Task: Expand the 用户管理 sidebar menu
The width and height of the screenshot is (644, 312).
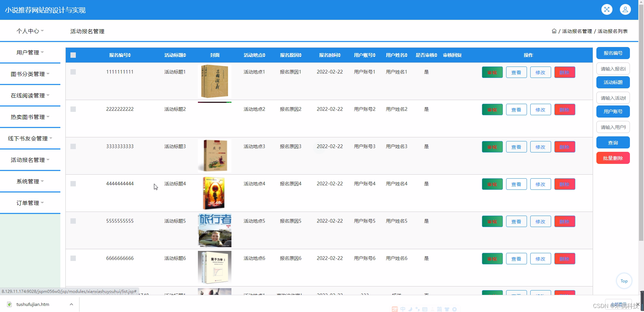Action: pyautogui.click(x=30, y=52)
